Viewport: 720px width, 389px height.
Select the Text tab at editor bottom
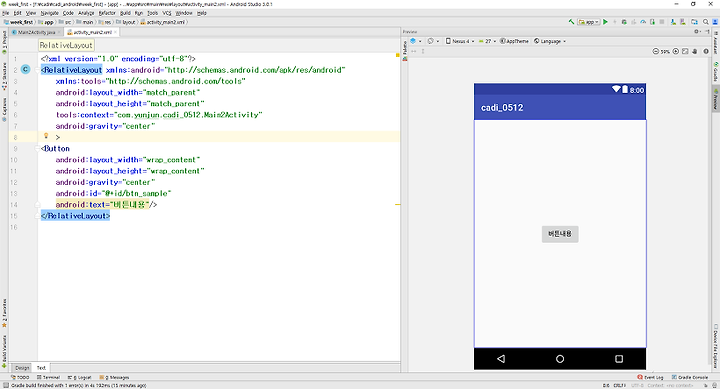pyautogui.click(x=41, y=368)
